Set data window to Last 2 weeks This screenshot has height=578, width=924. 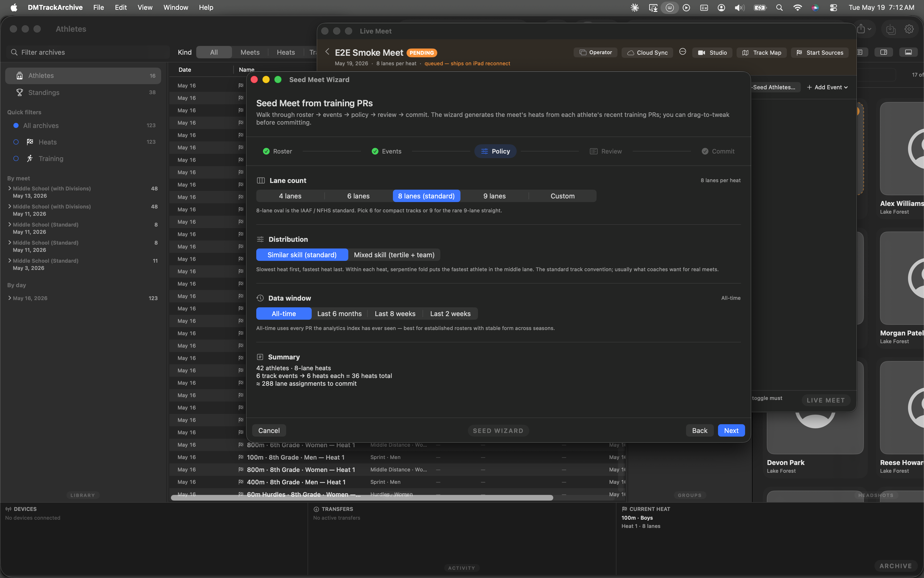(450, 314)
